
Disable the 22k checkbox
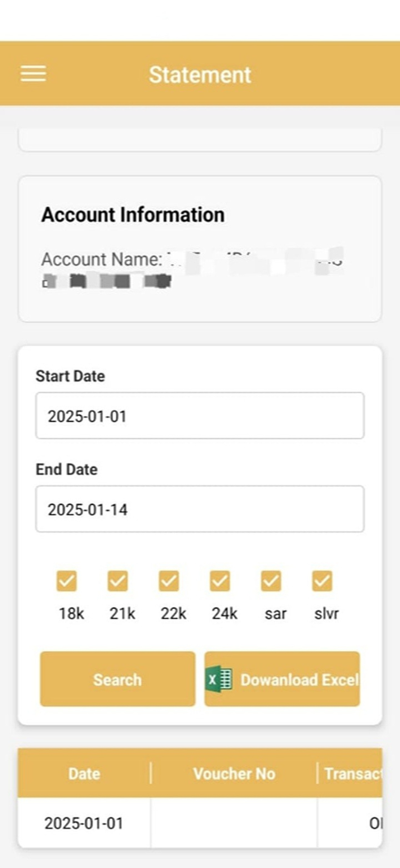168,581
